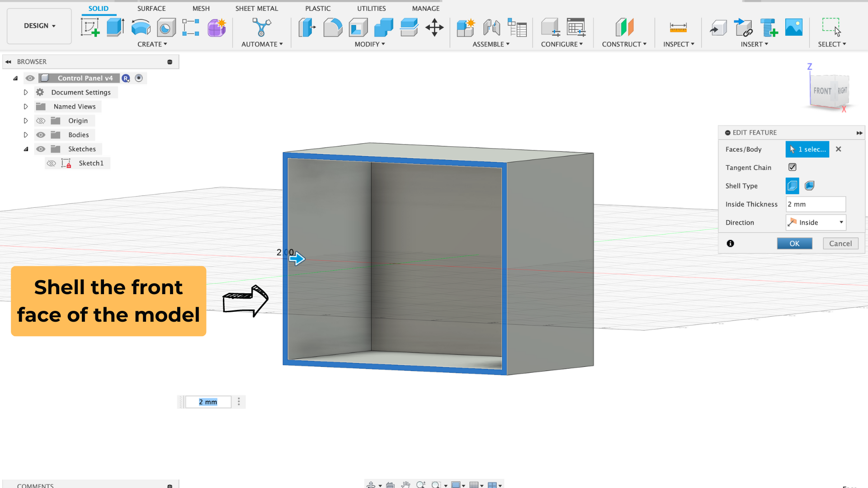This screenshot has height=488, width=868.
Task: Click the Assemble joint icon
Action: (491, 27)
